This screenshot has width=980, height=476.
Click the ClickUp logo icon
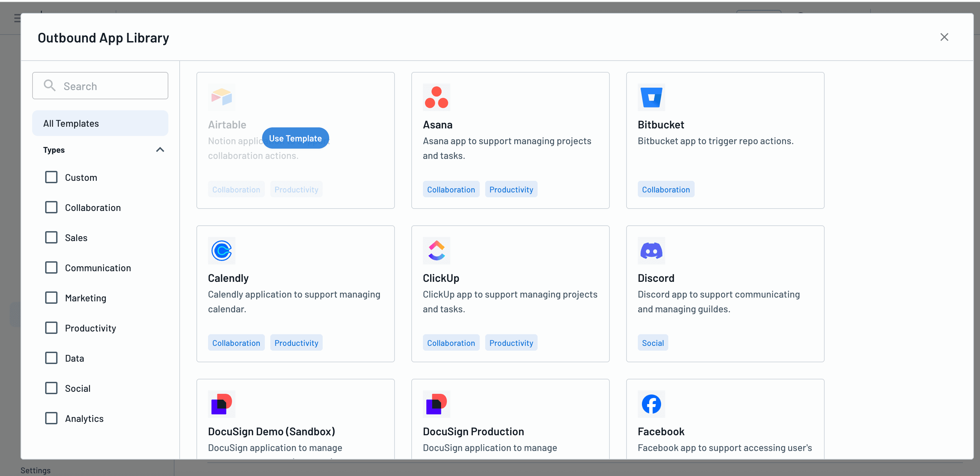(x=436, y=251)
